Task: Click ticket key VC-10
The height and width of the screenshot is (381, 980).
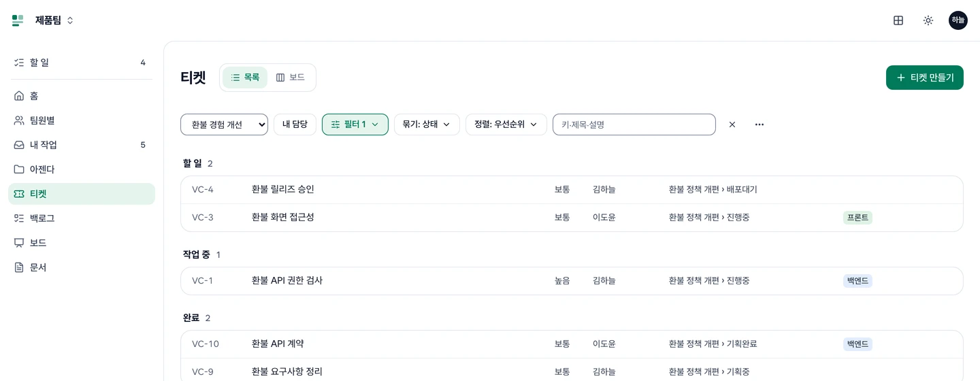Action: (x=206, y=344)
